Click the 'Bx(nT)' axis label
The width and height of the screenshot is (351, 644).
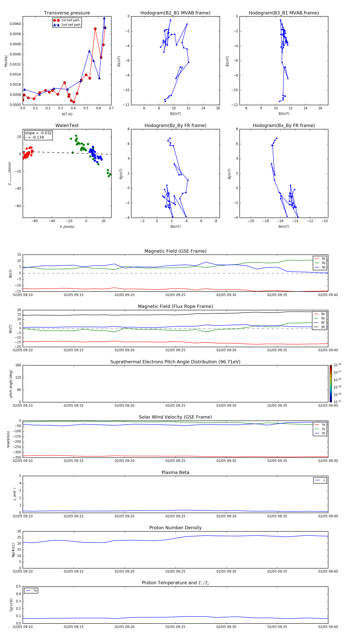click(x=284, y=227)
